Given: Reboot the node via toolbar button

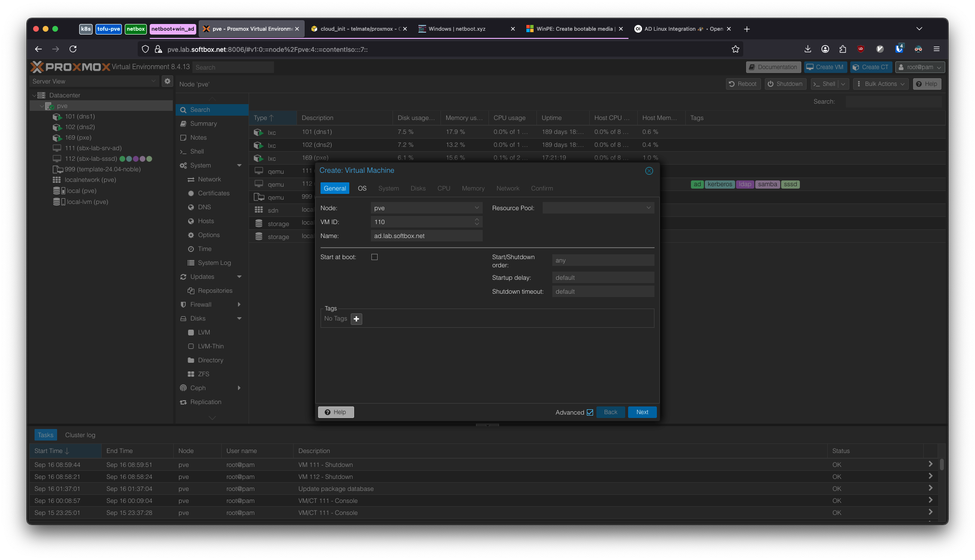Looking at the screenshot, I should [x=743, y=83].
